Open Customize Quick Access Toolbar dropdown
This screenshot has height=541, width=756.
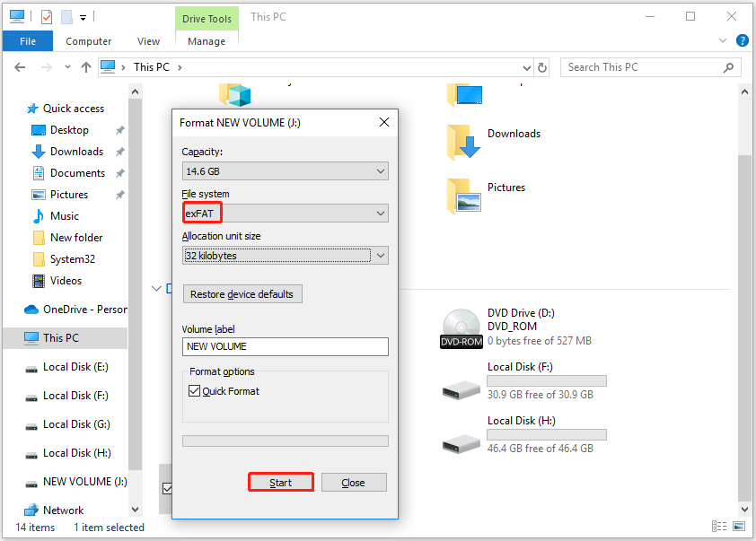[x=83, y=18]
